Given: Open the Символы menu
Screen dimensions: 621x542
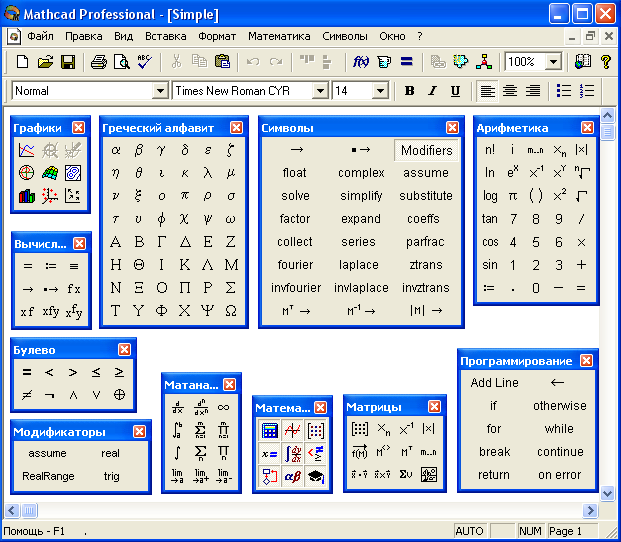Looking at the screenshot, I should tap(345, 36).
